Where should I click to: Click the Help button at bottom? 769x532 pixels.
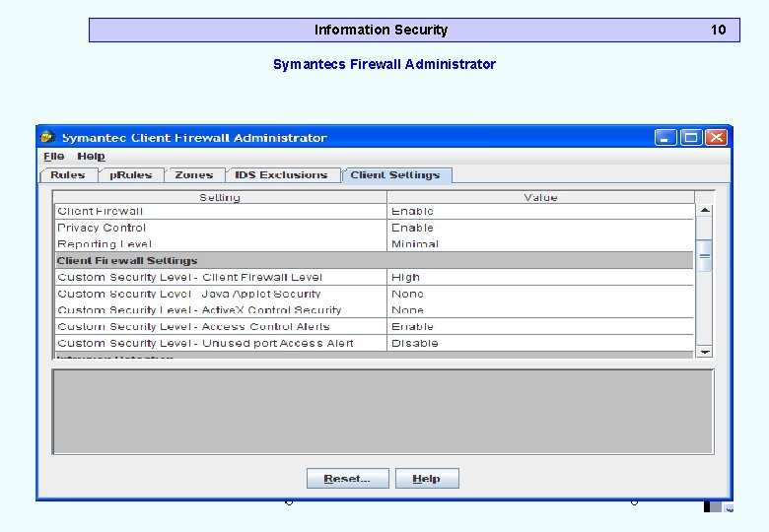427,479
